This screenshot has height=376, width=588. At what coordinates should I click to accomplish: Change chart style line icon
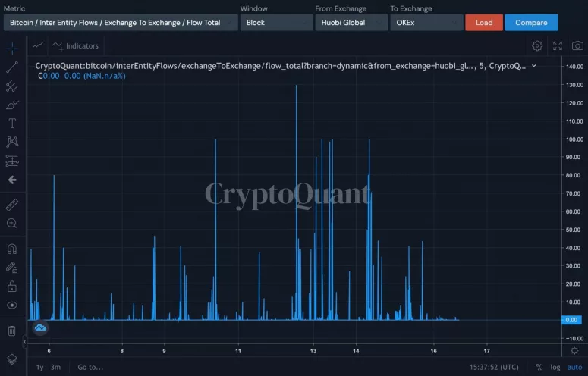[38, 45]
